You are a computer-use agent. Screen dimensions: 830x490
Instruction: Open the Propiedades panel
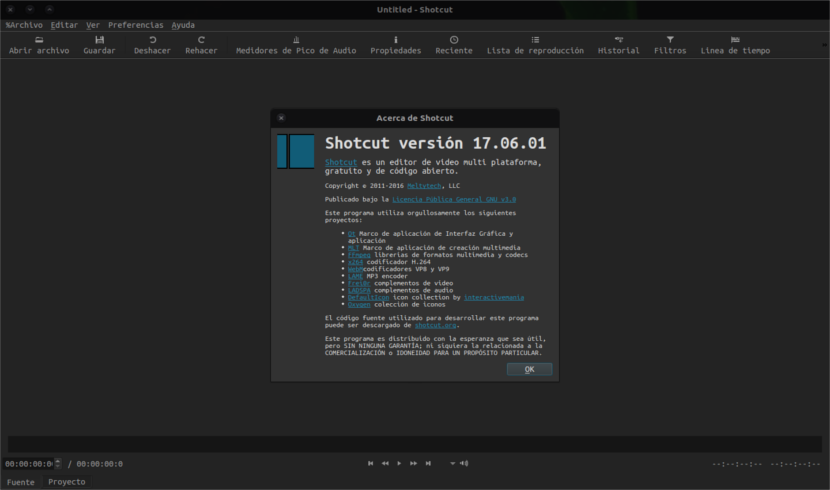coord(395,46)
